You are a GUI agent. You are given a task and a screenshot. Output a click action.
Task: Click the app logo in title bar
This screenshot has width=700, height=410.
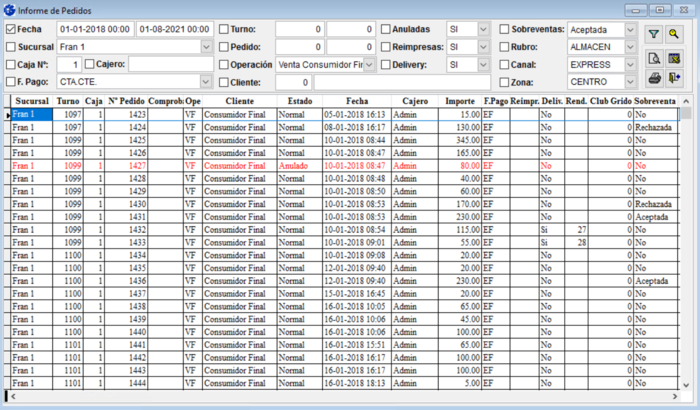pos(9,10)
